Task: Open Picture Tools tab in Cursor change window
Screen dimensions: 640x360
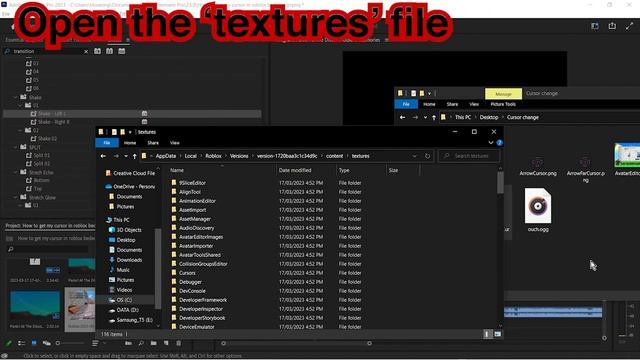Action: (503, 104)
